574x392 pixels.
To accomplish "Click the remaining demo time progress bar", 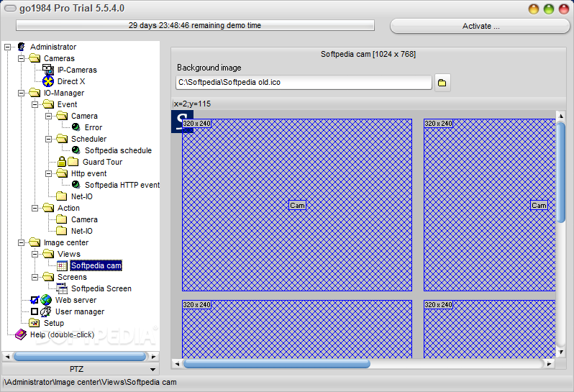I will [x=195, y=25].
